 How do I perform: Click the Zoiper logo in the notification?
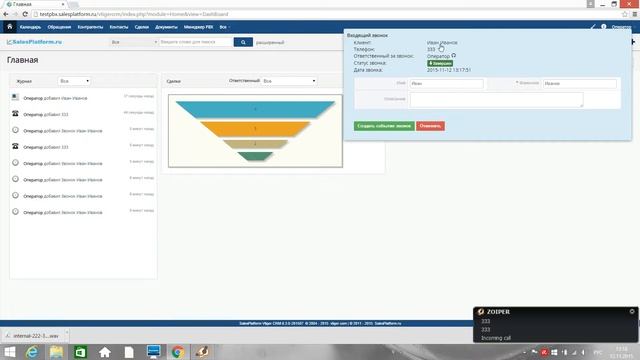[481, 312]
